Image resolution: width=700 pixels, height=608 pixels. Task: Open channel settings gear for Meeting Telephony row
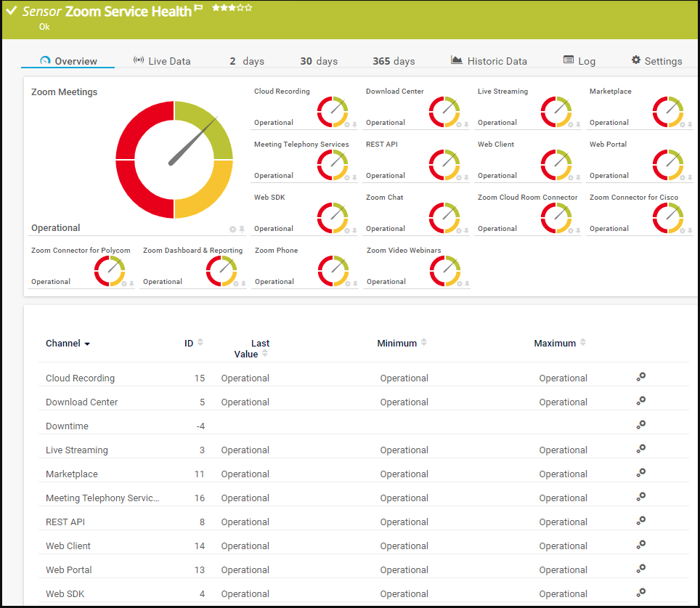coord(641,497)
